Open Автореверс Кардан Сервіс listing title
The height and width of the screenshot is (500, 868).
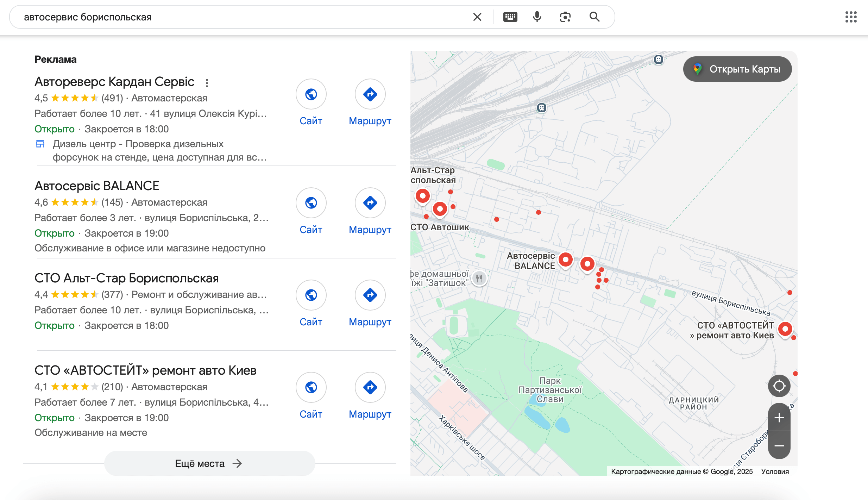(x=114, y=82)
